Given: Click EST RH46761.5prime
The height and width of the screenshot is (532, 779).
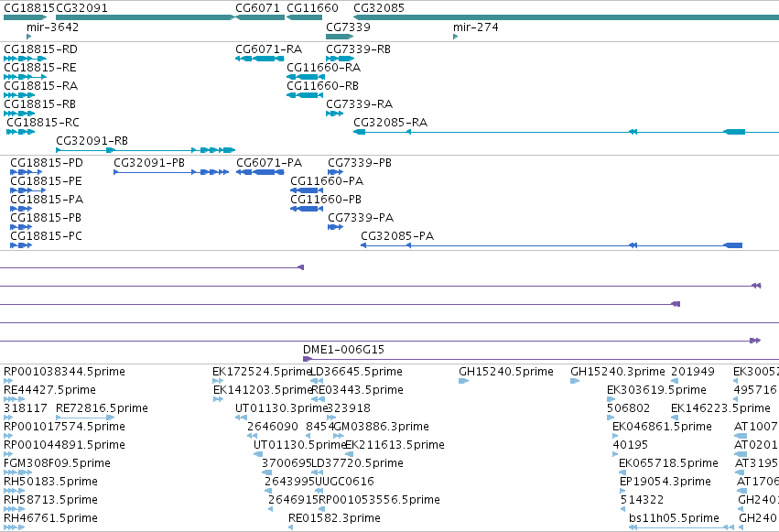Looking at the screenshot, I should pyautogui.click(x=50, y=518).
